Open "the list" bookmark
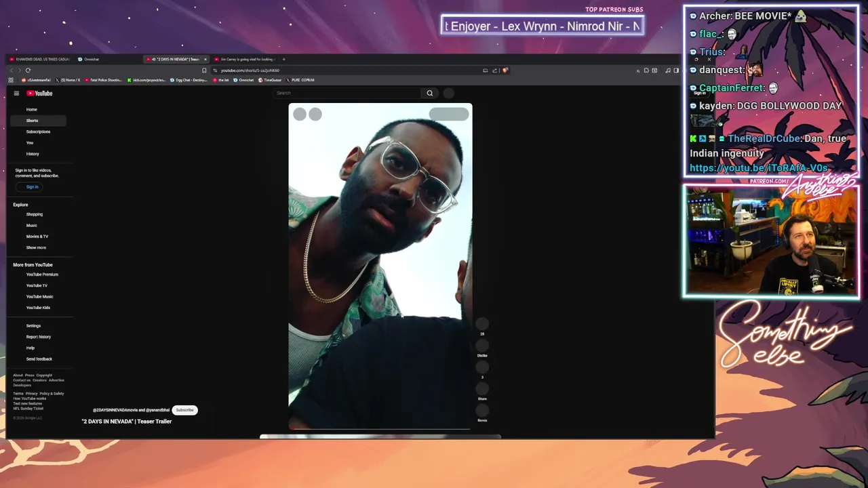The height and width of the screenshot is (488, 868). click(220, 80)
